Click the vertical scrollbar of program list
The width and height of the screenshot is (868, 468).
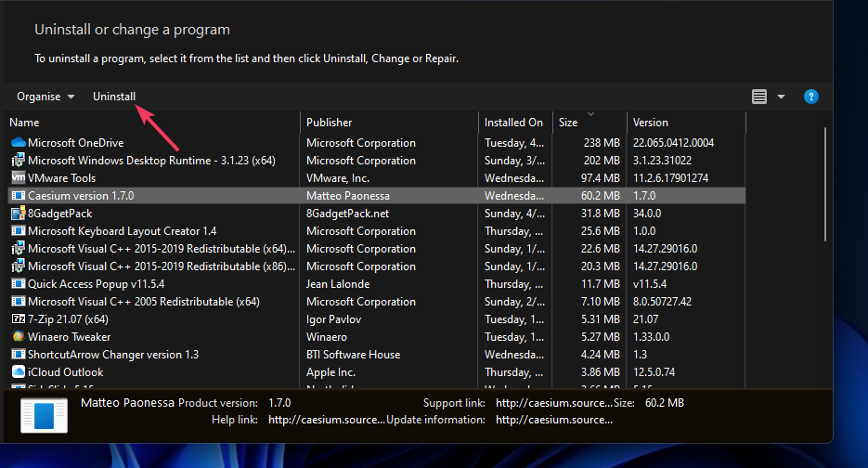(x=824, y=186)
